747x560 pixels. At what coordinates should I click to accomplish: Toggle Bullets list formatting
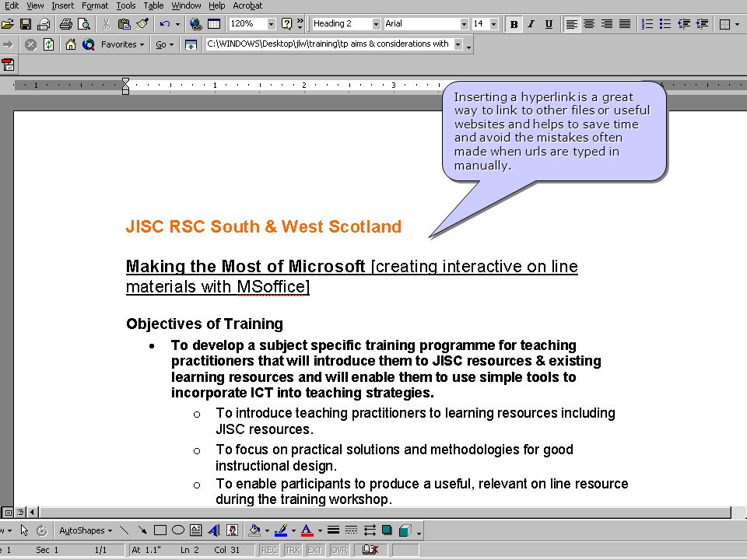tap(665, 24)
